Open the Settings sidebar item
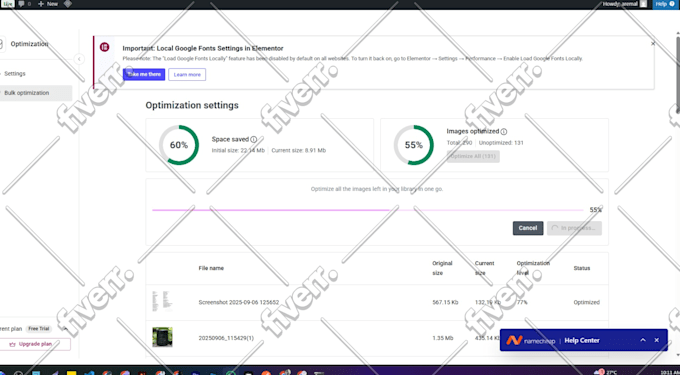 (15, 74)
